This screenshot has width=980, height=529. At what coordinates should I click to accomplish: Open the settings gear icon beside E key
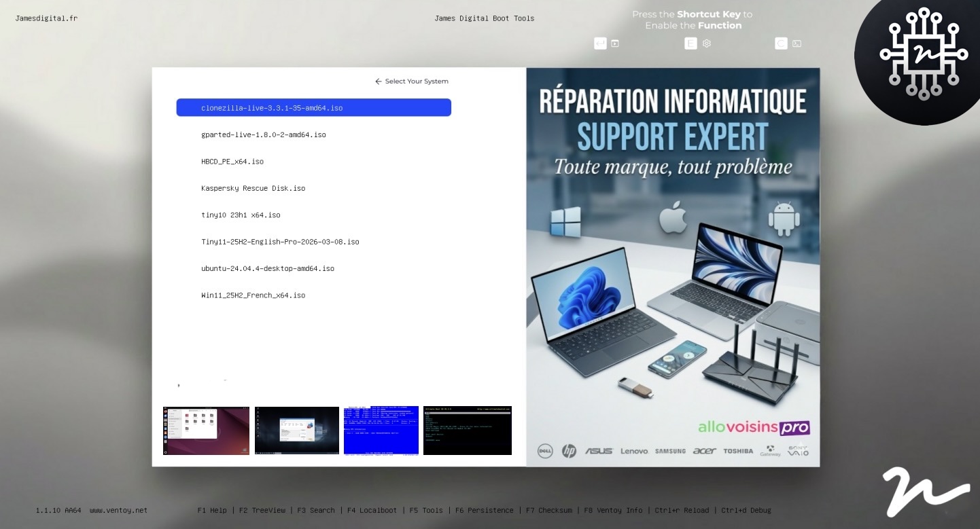tap(707, 43)
